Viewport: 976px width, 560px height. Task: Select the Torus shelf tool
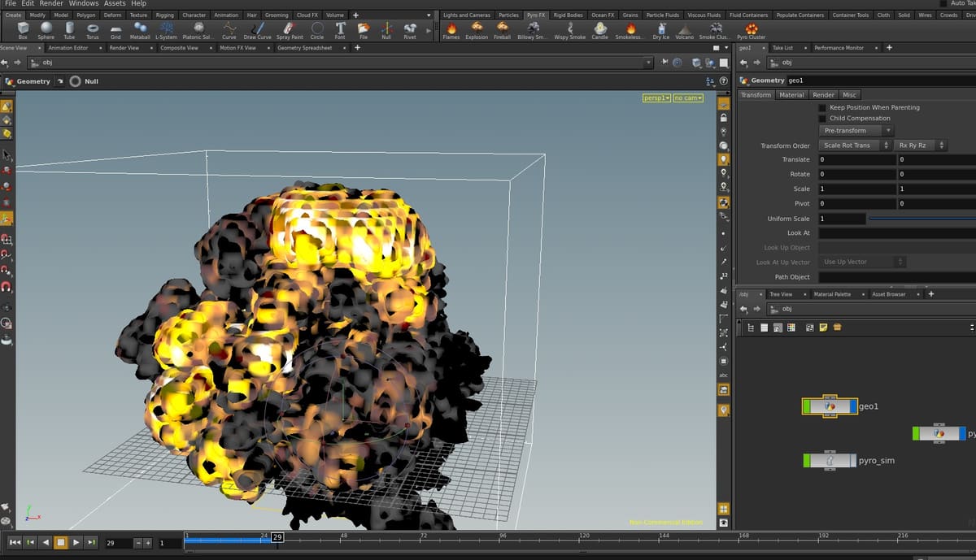pyautogui.click(x=93, y=31)
